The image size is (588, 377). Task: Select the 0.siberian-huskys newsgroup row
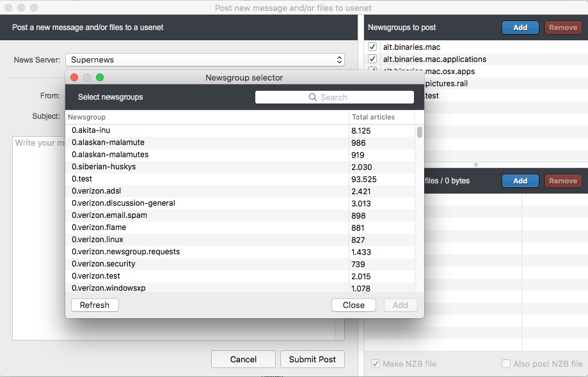[240, 167]
